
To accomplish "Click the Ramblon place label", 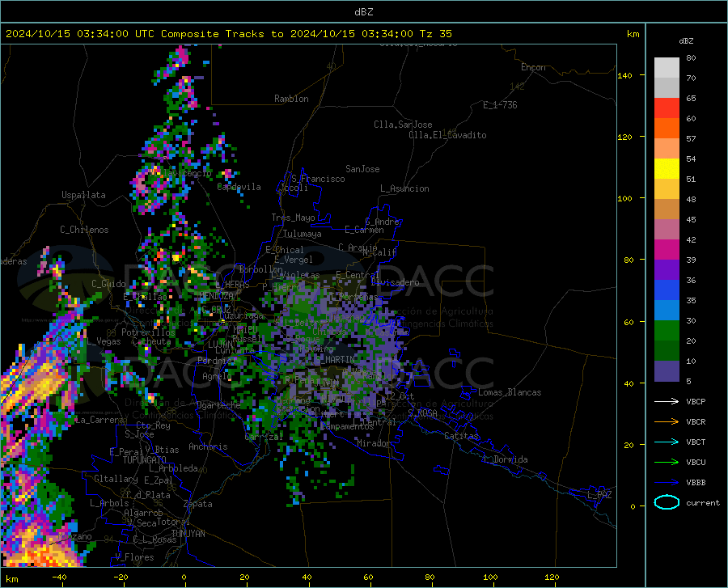I will point(291,99).
